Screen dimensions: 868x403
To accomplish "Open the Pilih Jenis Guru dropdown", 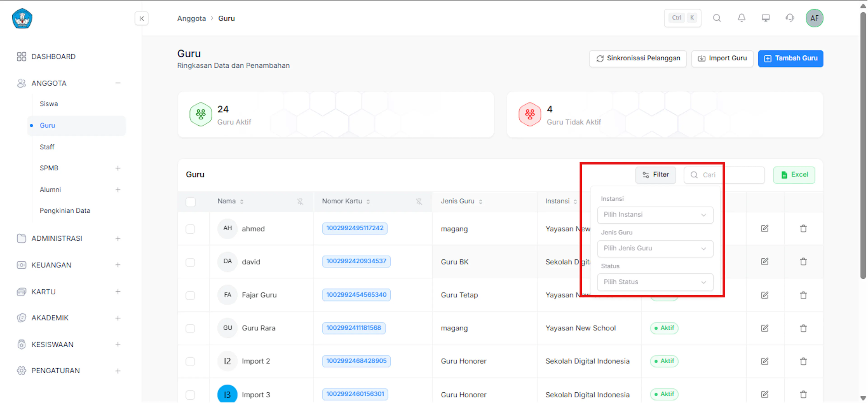I will pyautogui.click(x=655, y=249).
